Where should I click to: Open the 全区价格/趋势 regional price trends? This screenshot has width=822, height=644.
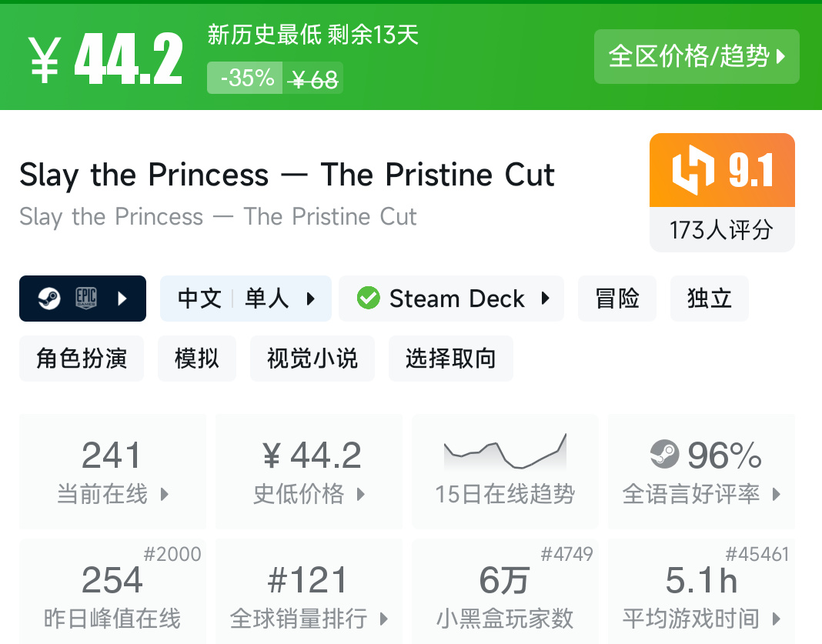tap(697, 56)
